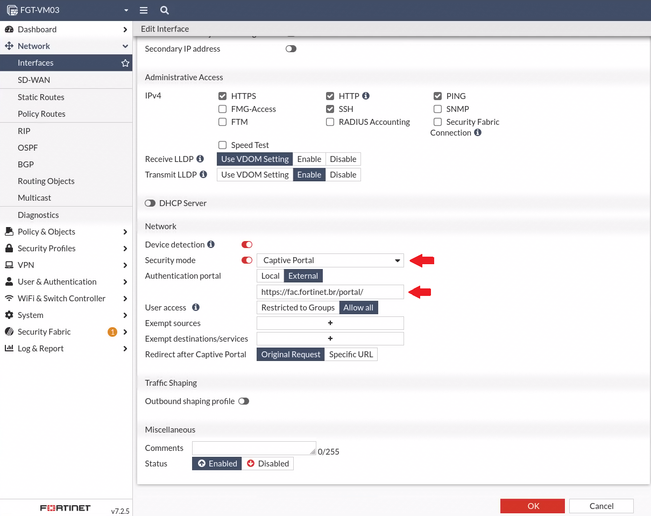Check the SNMP checkbox
The height and width of the screenshot is (516, 651).
point(438,109)
